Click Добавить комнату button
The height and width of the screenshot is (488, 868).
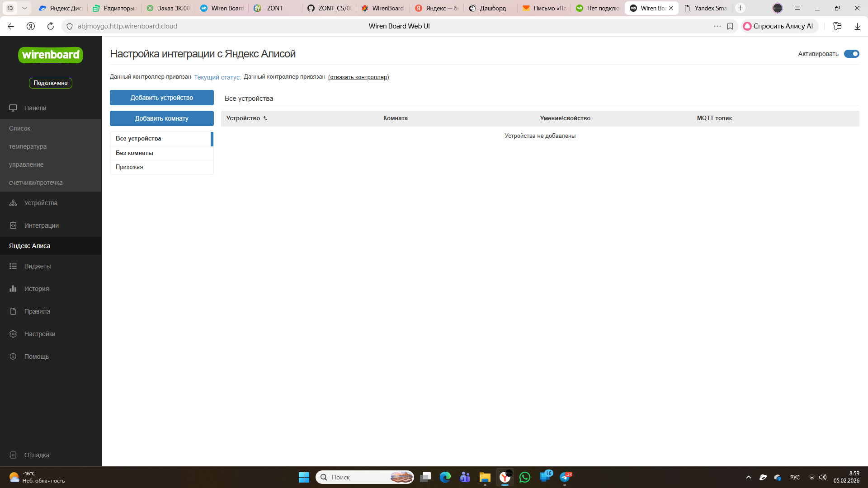tap(161, 118)
